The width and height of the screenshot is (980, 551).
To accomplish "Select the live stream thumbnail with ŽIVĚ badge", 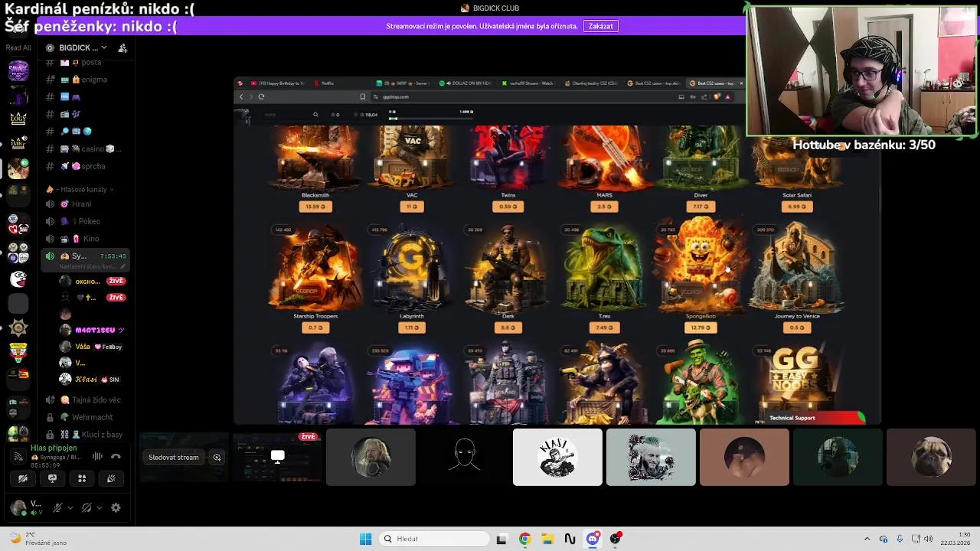I will (276, 457).
